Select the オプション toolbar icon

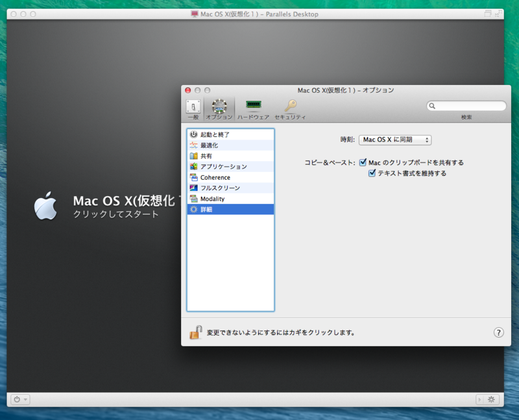[x=219, y=110]
